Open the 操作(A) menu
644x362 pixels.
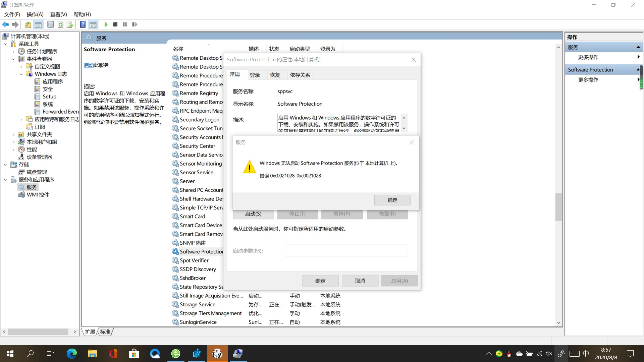coord(35,14)
